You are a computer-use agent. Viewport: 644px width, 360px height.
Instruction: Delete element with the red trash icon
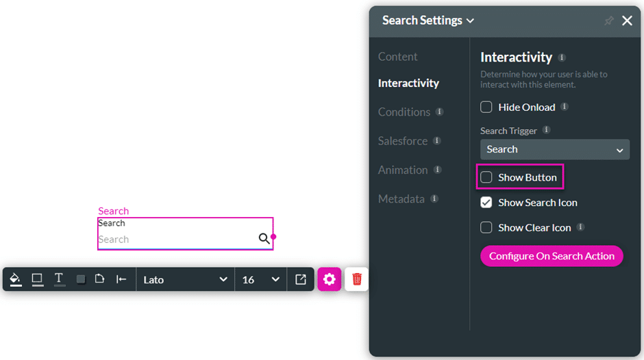coord(357,279)
